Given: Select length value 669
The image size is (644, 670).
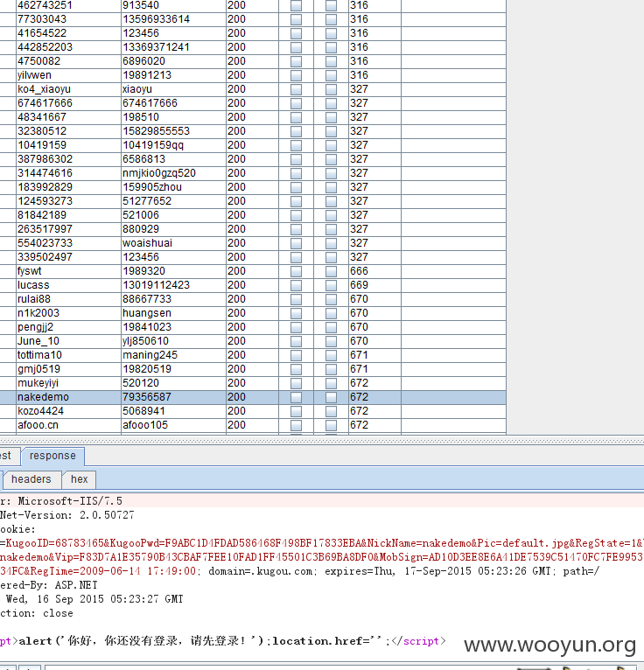Looking at the screenshot, I should 374,285.
